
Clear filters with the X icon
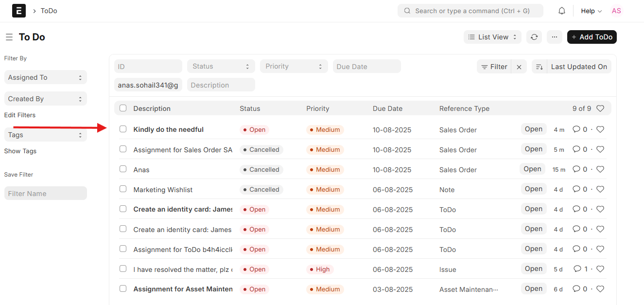click(x=519, y=67)
